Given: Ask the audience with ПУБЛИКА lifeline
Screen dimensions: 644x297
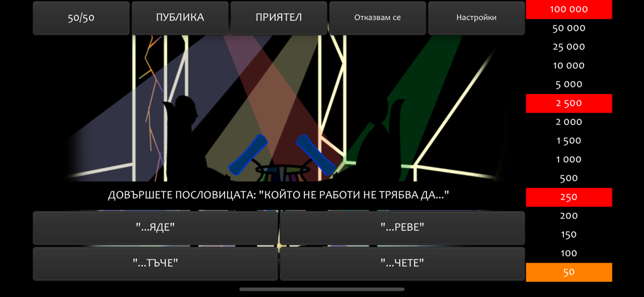Looking at the screenshot, I should 180,18.
